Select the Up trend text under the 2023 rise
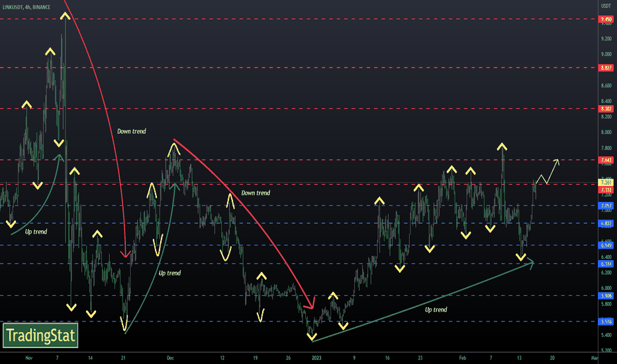The image size is (617, 364). (436, 310)
